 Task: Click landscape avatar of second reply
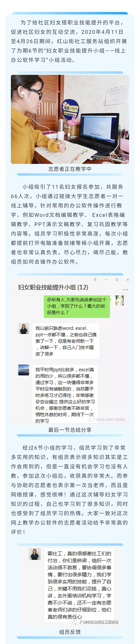pos(24,370)
